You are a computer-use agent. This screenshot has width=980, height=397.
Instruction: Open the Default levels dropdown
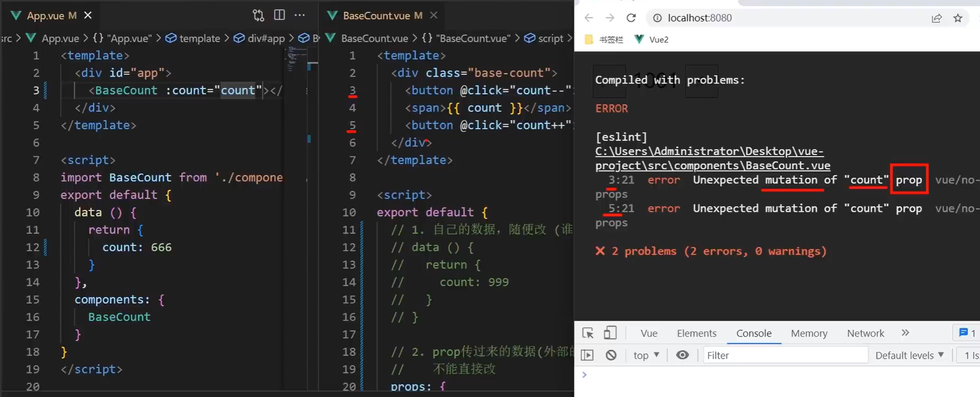point(909,355)
